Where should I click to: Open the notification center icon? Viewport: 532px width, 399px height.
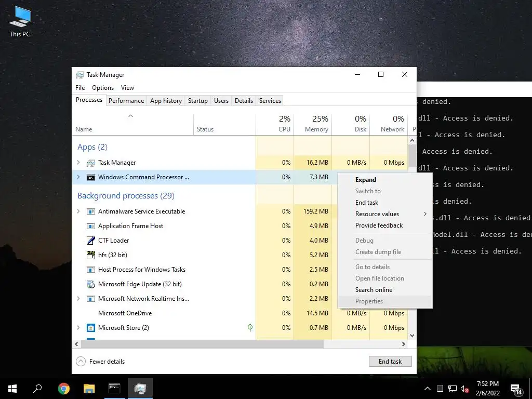pyautogui.click(x=516, y=389)
